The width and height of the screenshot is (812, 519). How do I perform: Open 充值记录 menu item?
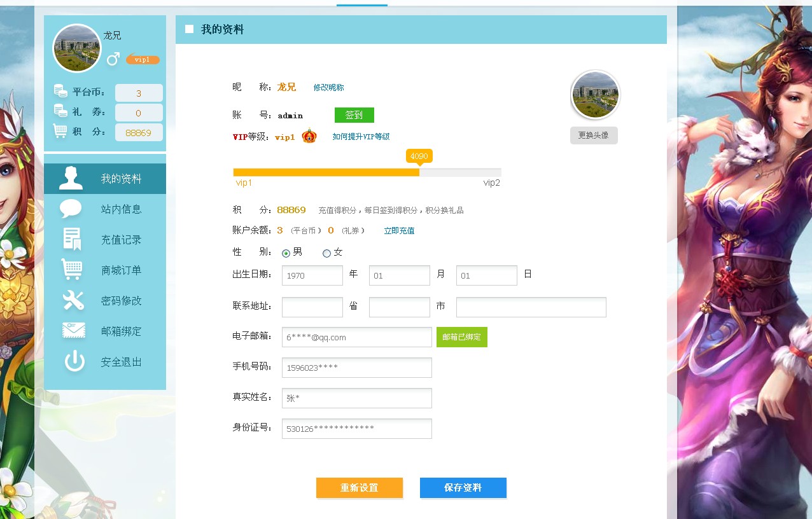[x=105, y=240]
